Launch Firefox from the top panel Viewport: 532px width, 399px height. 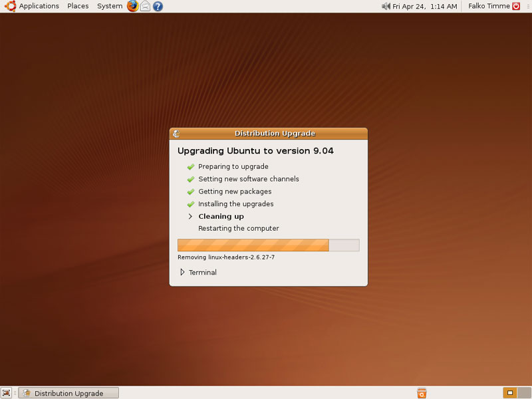pos(132,6)
